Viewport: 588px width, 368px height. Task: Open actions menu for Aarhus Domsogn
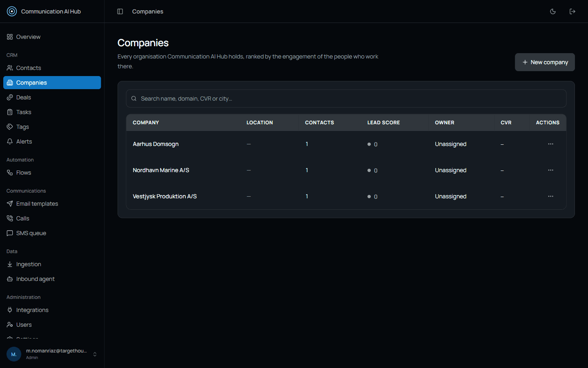[x=550, y=144]
